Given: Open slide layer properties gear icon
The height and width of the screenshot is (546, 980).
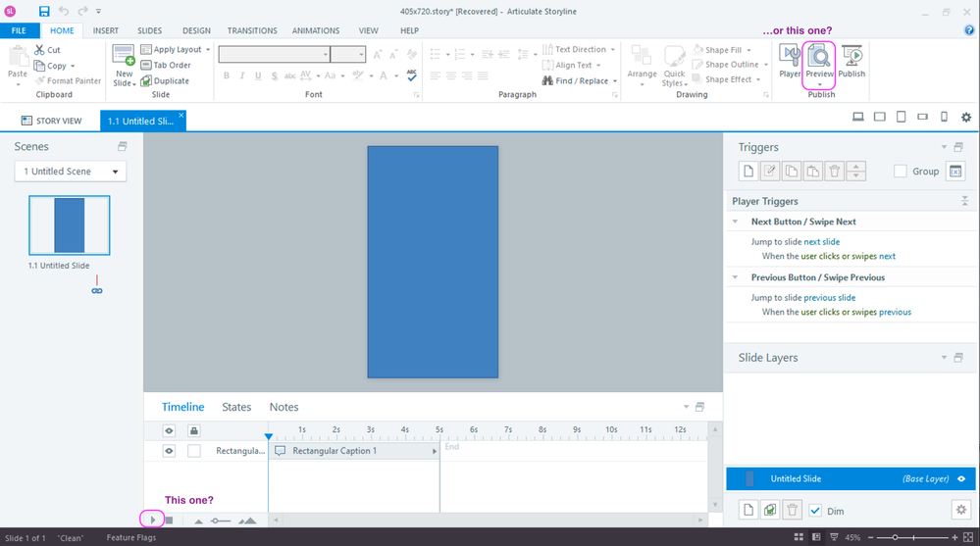Looking at the screenshot, I should 959,510.
